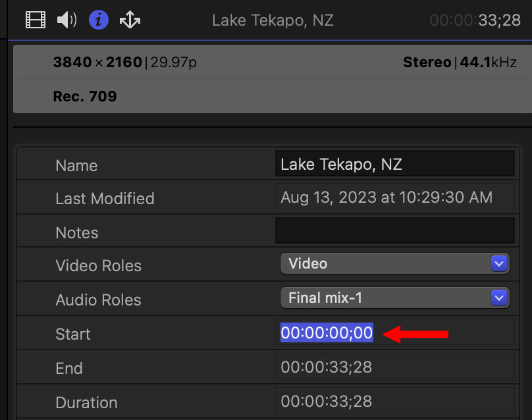Click the Last Modified date value
This screenshot has width=532, height=420.
click(386, 197)
